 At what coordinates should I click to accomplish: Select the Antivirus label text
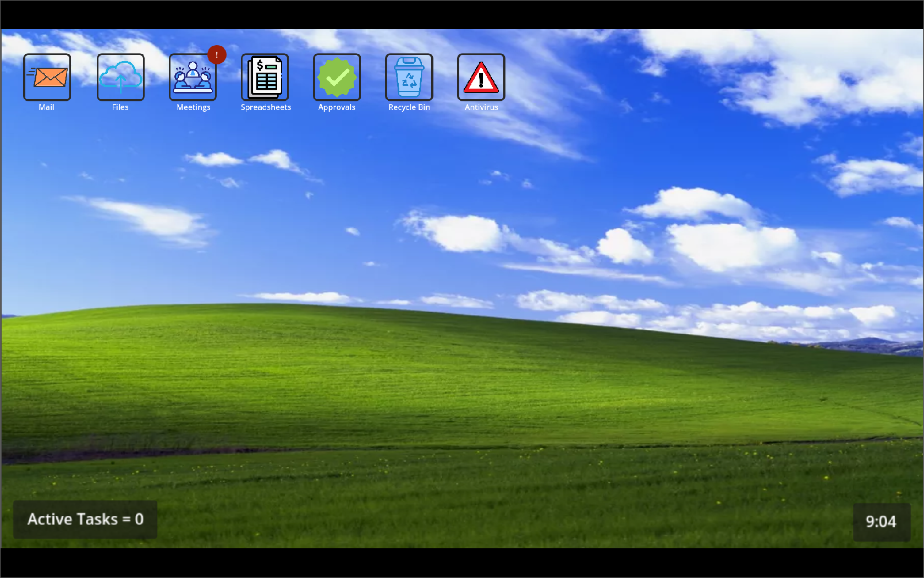click(481, 107)
